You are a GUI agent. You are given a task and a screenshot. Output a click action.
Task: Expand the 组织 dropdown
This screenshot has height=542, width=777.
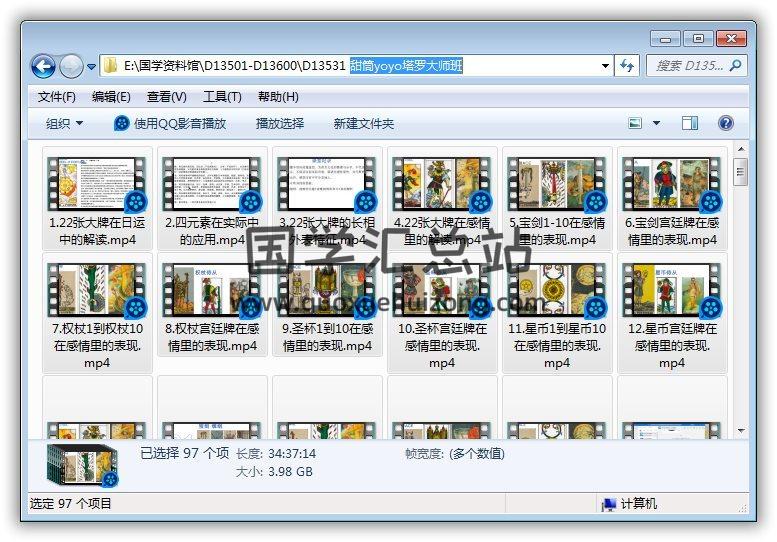(x=64, y=123)
